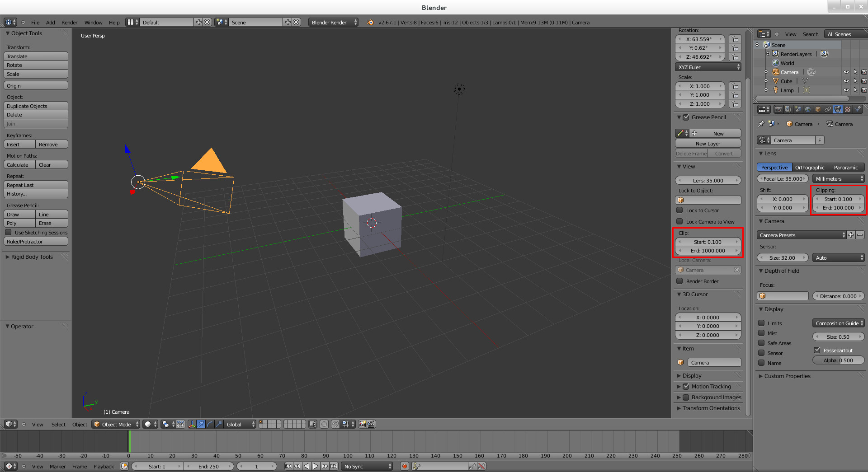Switch lens type to Orthographic
868x472 pixels.
coord(810,167)
